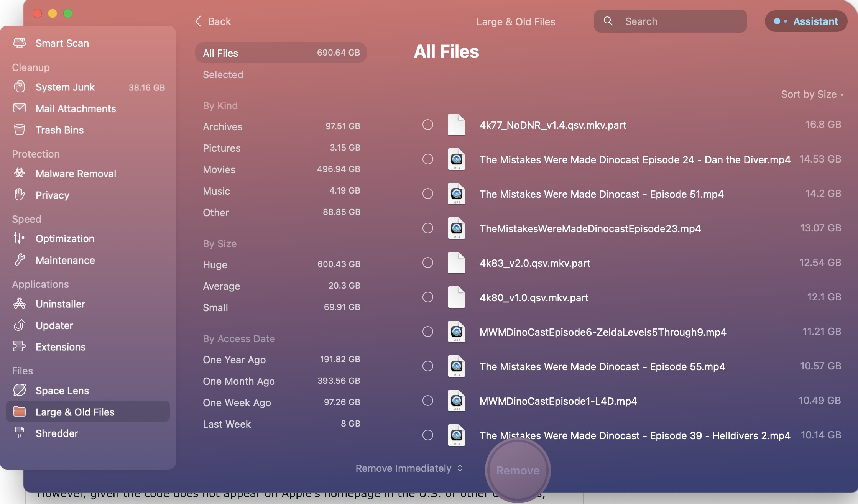Filter files by Movies kind
The image size is (858, 504).
(219, 169)
